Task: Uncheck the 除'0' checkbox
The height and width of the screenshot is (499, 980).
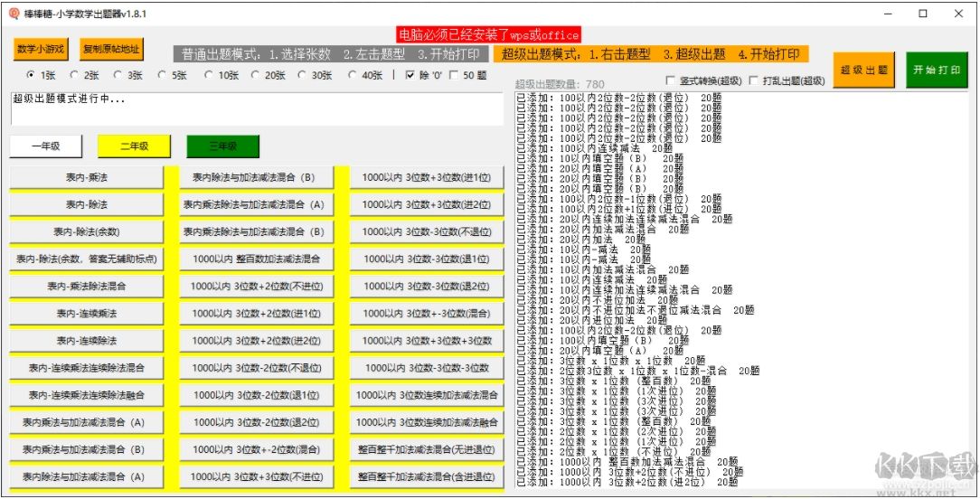Action: point(410,75)
